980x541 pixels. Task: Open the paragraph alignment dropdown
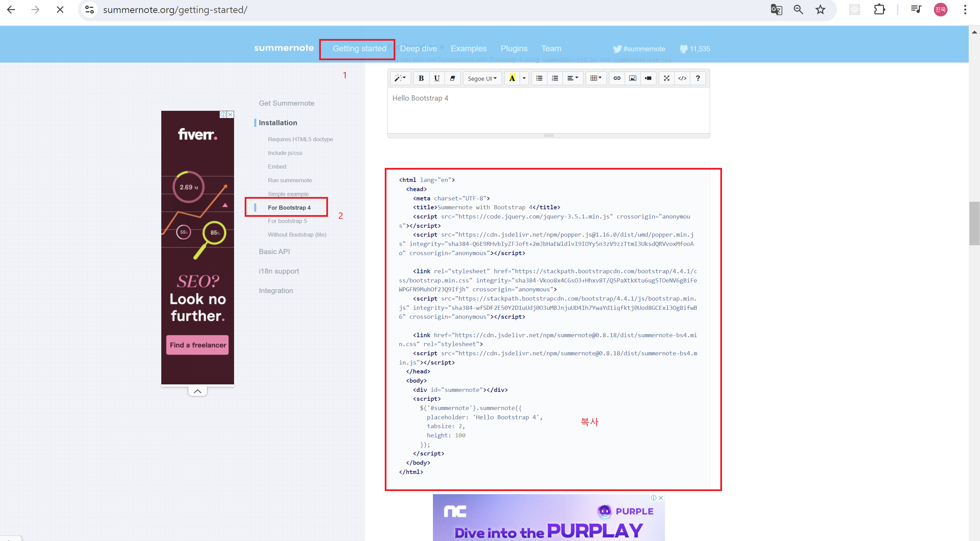tap(573, 78)
